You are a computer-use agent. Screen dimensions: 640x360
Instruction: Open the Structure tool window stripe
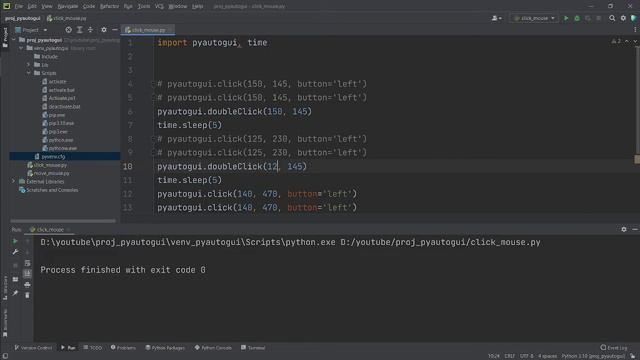pos(5,288)
